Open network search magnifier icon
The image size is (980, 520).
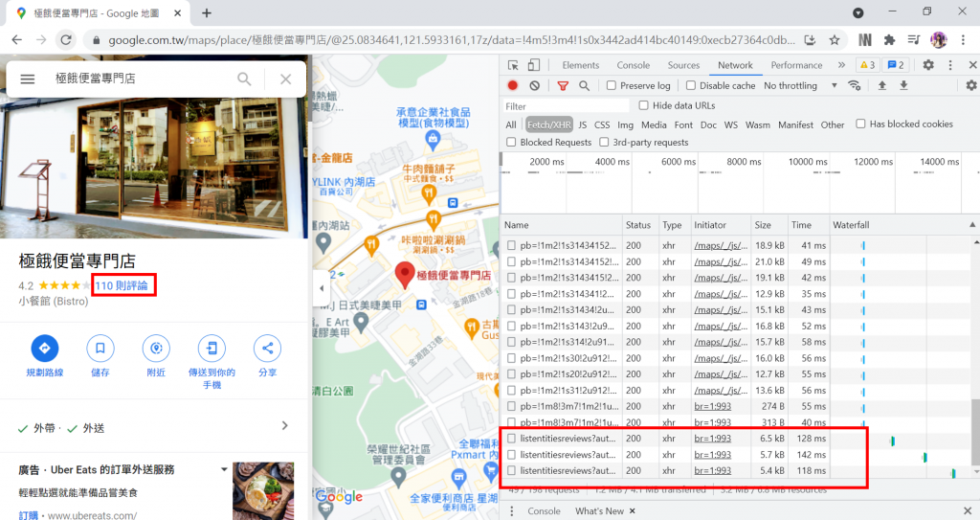(x=584, y=86)
